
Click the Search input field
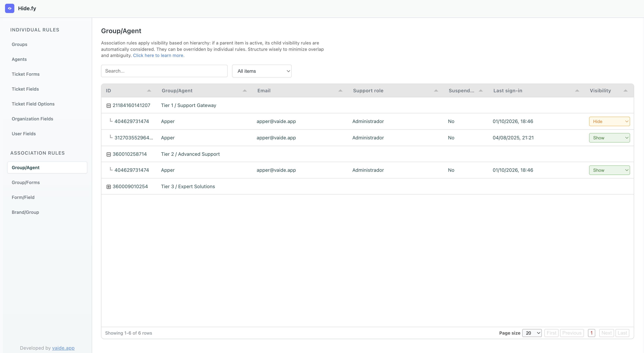(164, 71)
